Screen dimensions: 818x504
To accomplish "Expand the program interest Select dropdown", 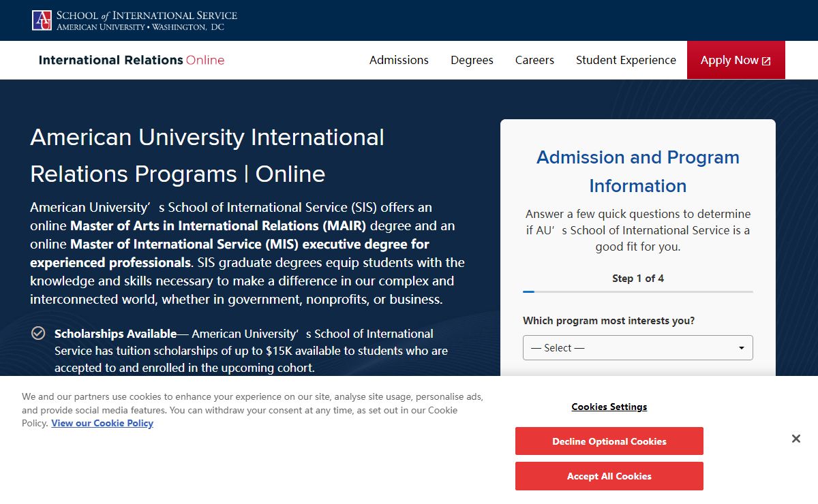I will (x=638, y=347).
